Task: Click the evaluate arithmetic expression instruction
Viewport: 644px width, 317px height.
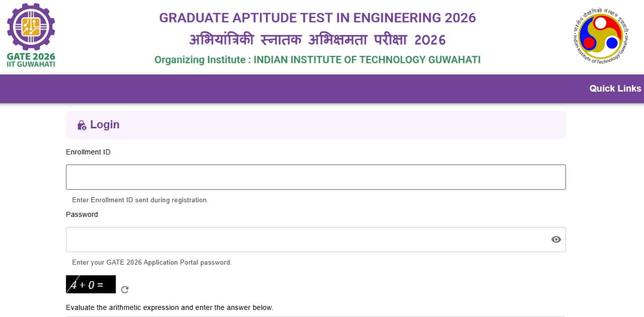Action: click(x=169, y=307)
